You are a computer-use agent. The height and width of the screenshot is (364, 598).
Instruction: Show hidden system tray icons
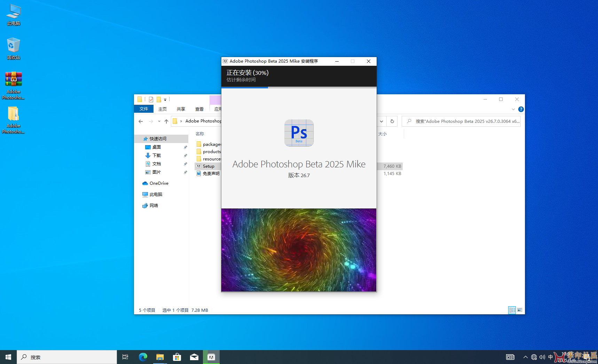(526, 357)
